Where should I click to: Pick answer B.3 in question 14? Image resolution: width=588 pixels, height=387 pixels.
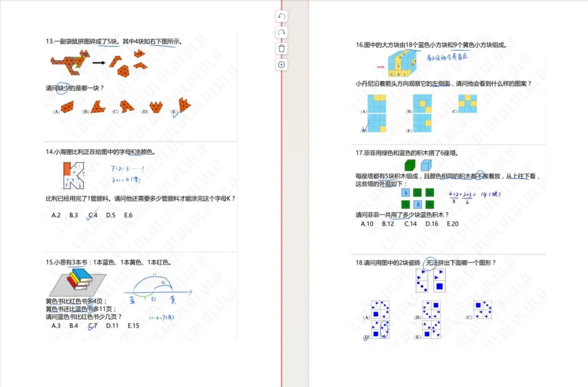[x=73, y=215]
